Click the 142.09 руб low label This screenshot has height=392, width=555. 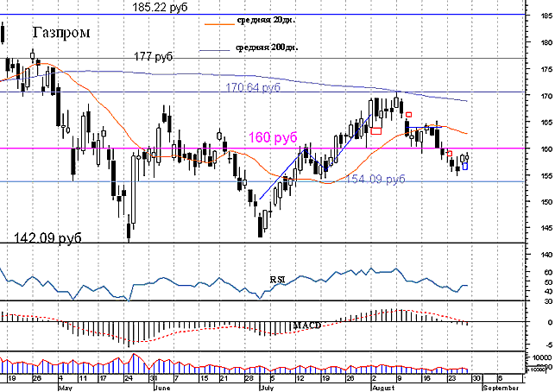click(x=47, y=237)
